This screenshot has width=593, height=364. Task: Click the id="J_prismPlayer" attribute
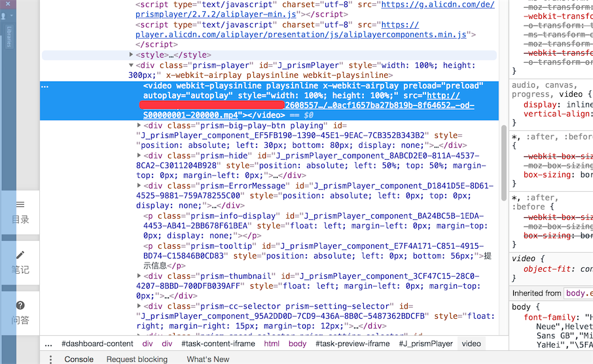click(301, 65)
